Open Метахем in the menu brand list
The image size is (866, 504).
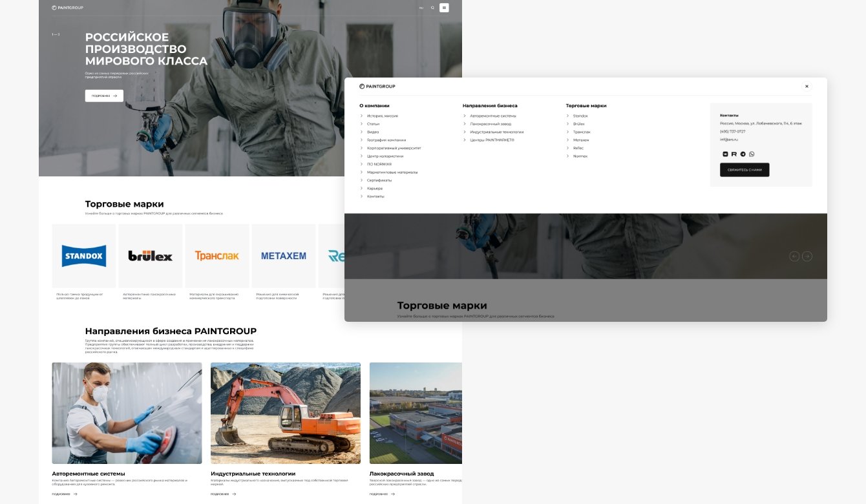(x=581, y=140)
